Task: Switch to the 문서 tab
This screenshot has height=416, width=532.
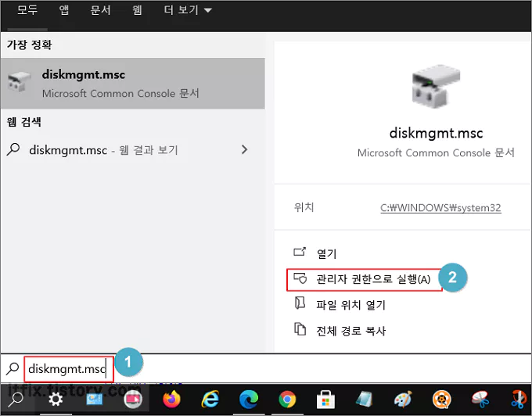Action: [101, 10]
